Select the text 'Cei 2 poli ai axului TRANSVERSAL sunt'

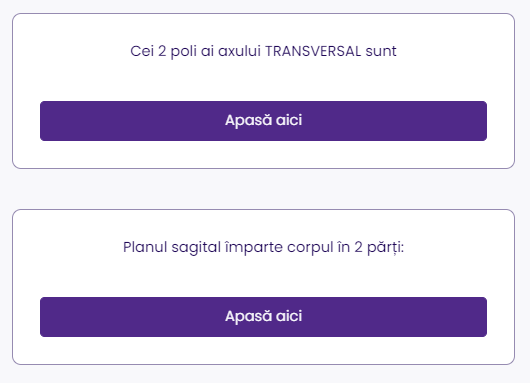[x=263, y=51]
